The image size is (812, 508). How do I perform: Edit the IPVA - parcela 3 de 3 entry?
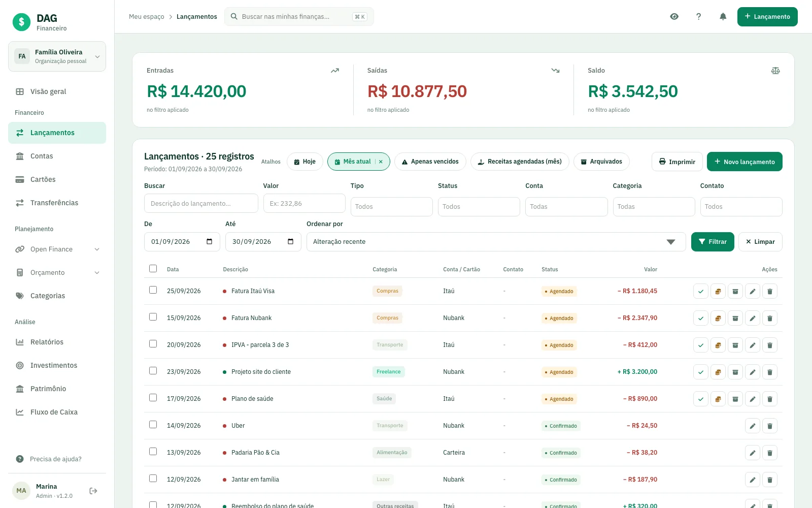(753, 345)
